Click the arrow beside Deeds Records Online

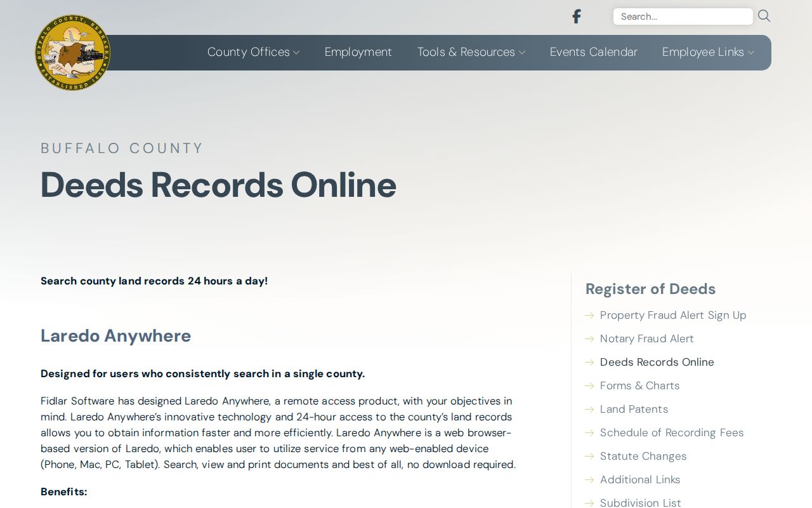[589, 362]
